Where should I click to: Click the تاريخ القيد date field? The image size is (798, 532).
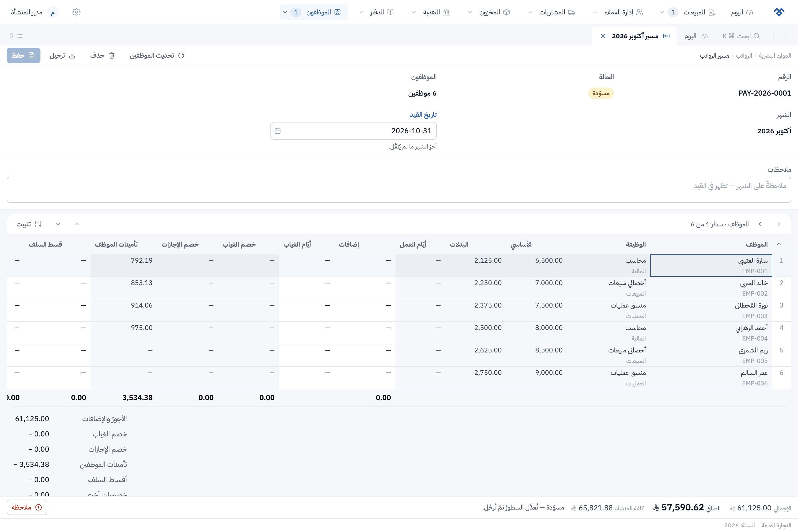tap(354, 131)
